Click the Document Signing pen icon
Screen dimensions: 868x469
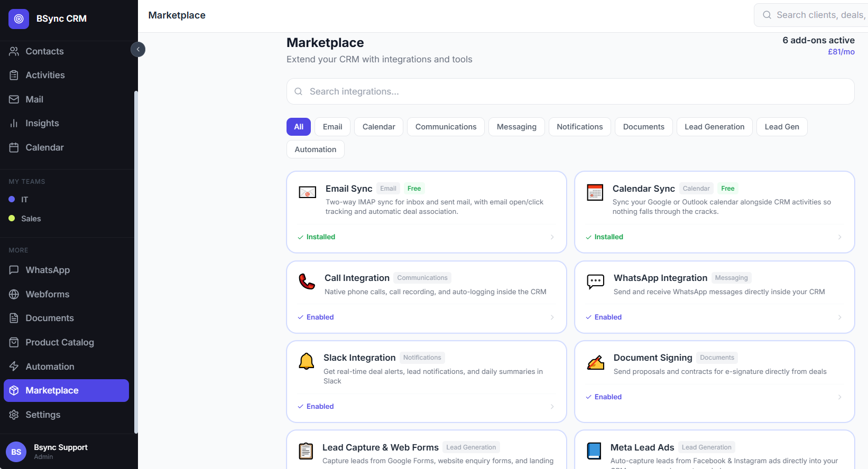(595, 362)
